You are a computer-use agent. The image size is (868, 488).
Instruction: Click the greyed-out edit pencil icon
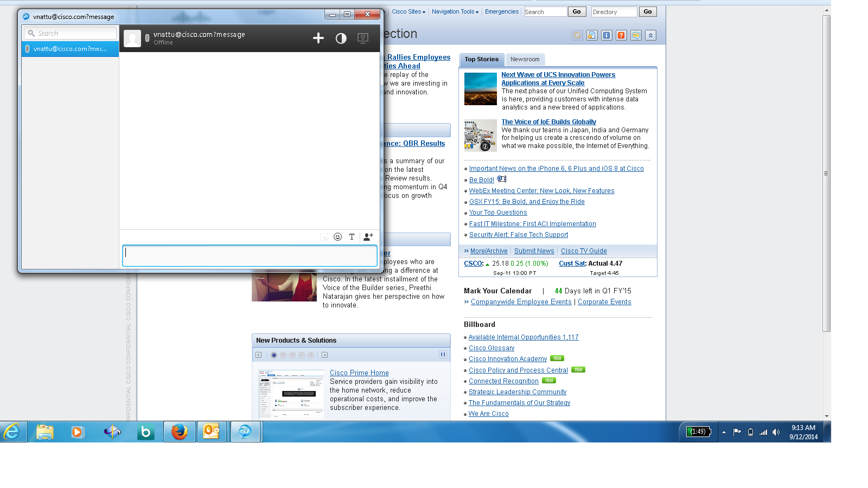click(x=577, y=35)
